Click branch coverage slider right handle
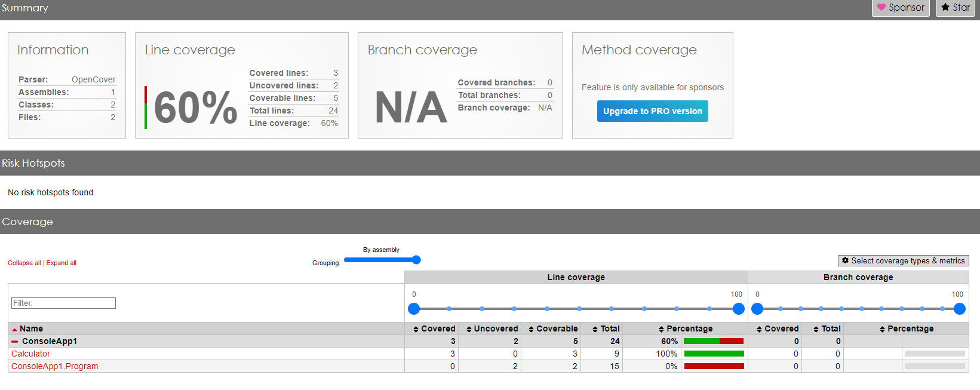Screen dimensions: 980x390 960,309
